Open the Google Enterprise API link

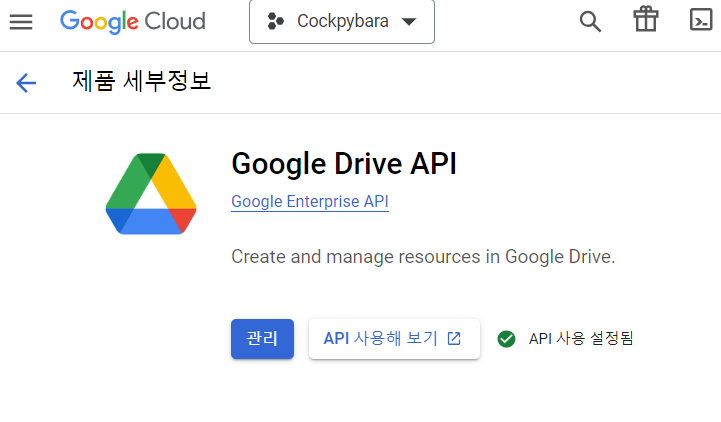pos(310,201)
